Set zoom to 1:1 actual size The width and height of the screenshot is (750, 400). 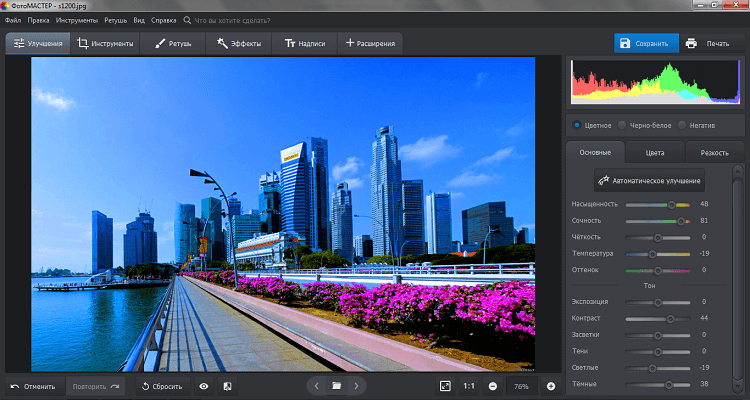pos(469,385)
